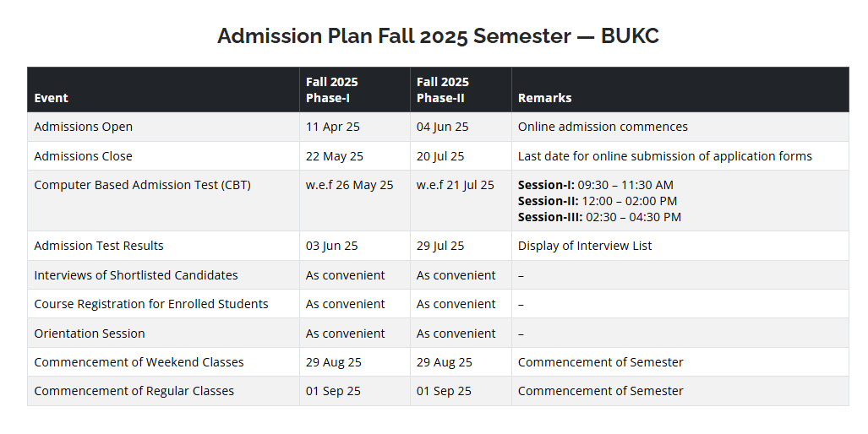
Task: Select the Admission Test Results row label
Action: tap(99, 246)
